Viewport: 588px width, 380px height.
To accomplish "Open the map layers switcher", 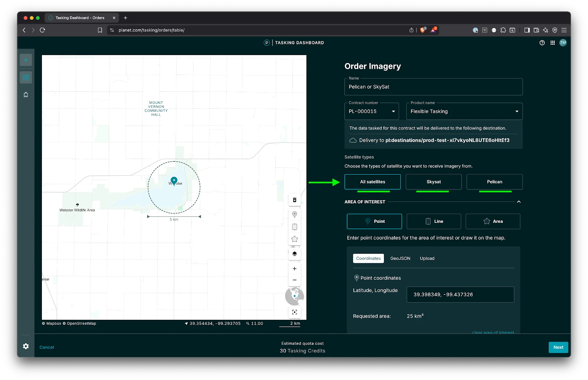I will click(294, 254).
